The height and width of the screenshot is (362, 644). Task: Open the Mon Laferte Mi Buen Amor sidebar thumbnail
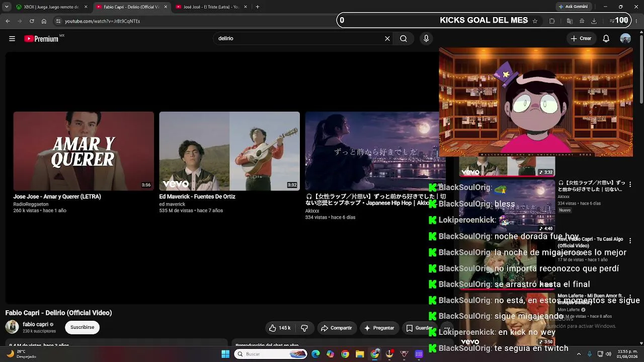pyautogui.click(x=507, y=319)
